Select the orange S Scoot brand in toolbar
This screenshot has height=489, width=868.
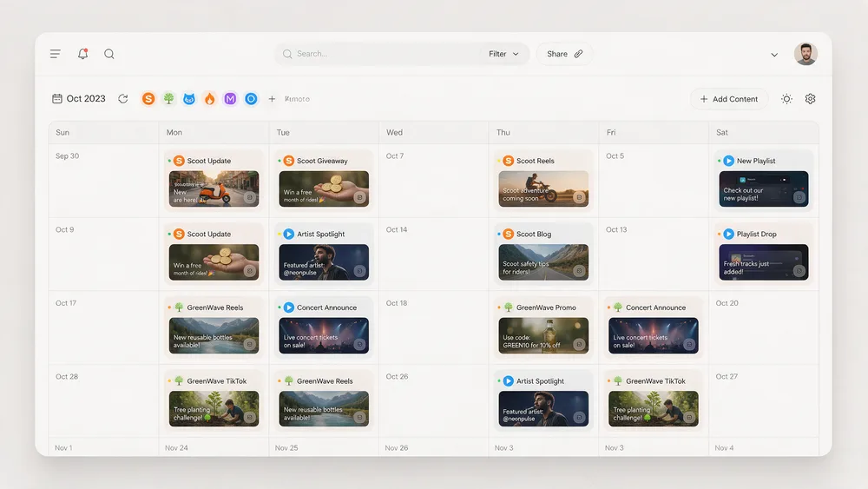click(x=148, y=98)
